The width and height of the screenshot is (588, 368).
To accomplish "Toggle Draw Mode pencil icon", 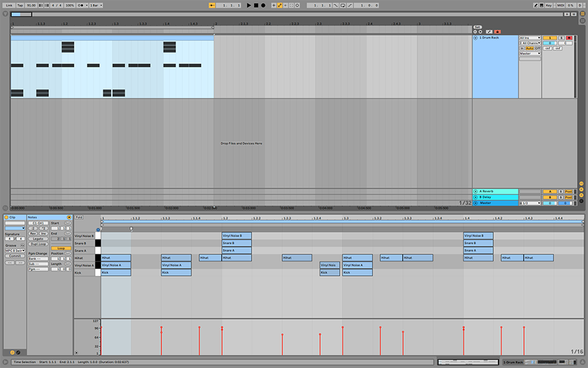I will (x=536, y=5).
